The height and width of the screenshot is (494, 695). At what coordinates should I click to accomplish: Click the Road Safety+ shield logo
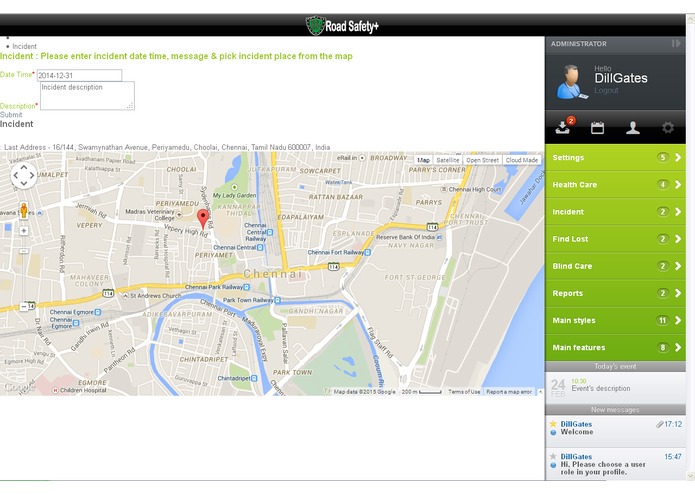(315, 26)
